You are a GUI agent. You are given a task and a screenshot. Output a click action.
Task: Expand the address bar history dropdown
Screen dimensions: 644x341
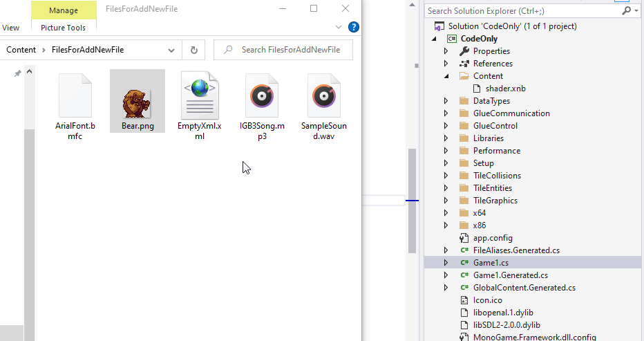[x=171, y=50]
